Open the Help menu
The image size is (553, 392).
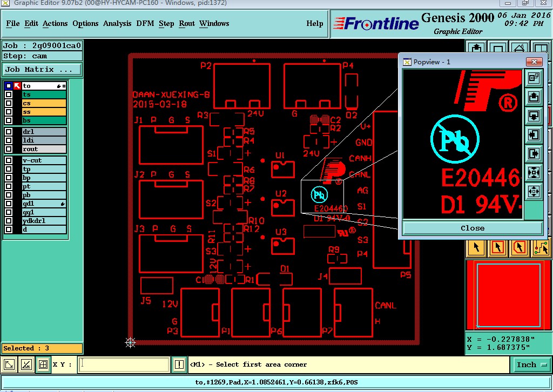[315, 24]
